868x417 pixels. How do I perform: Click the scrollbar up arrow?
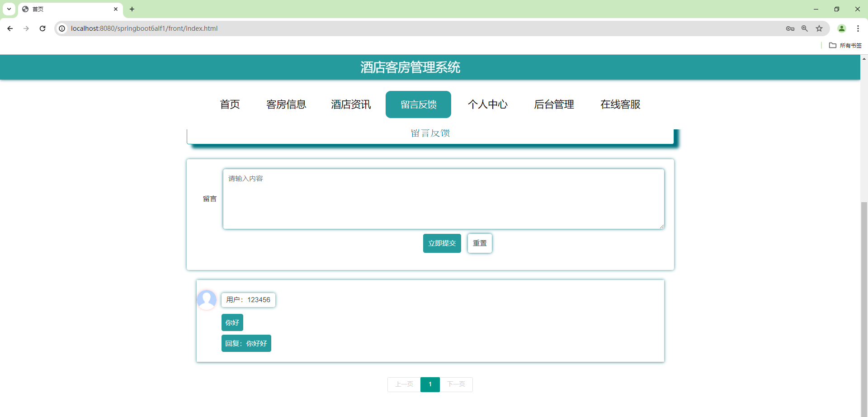864,58
